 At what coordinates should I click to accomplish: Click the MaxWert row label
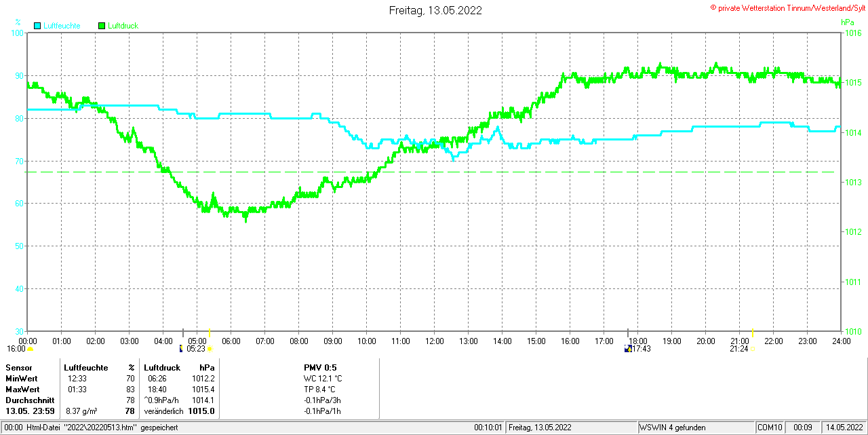[22, 390]
